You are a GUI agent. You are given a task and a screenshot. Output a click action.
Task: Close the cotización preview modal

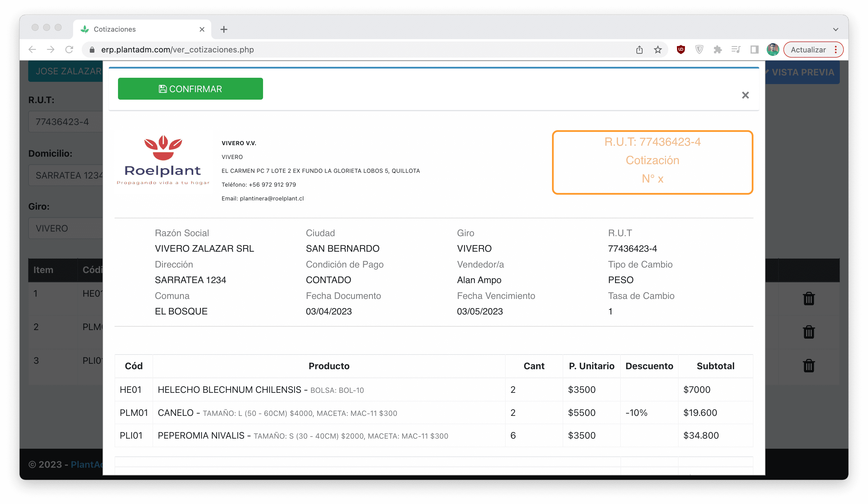coord(745,95)
